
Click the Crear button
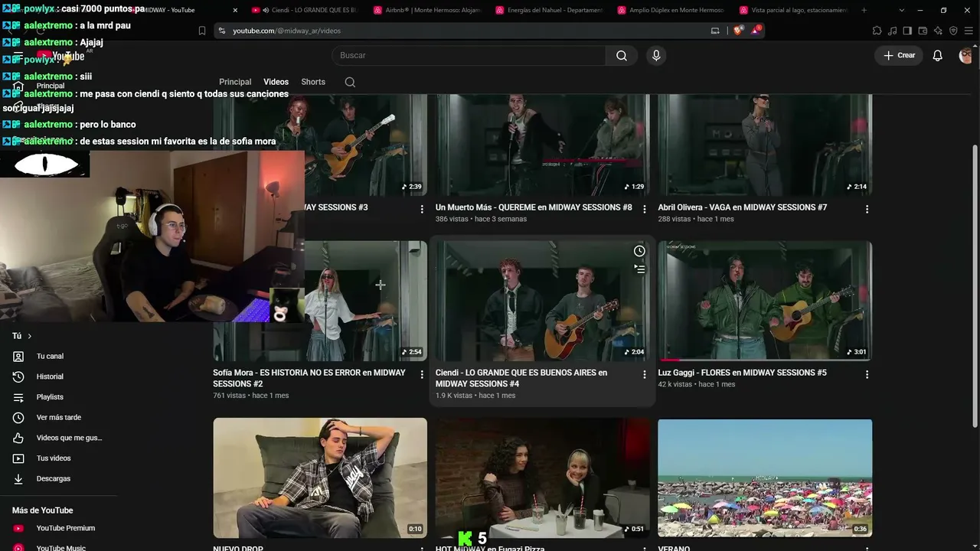point(899,55)
